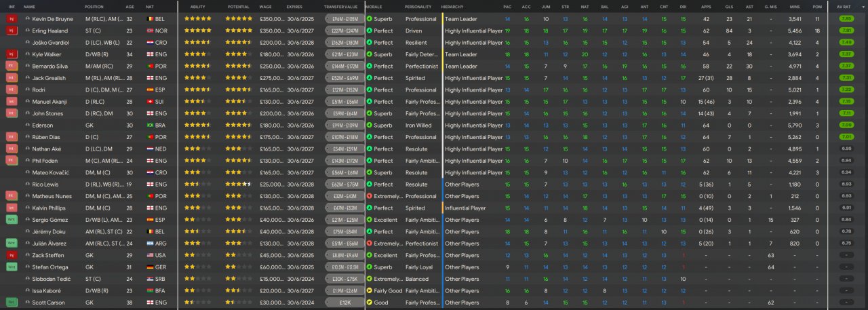Click the player info icon beside Jérémy Doku
Screen dimensions: 868x310
point(27,231)
